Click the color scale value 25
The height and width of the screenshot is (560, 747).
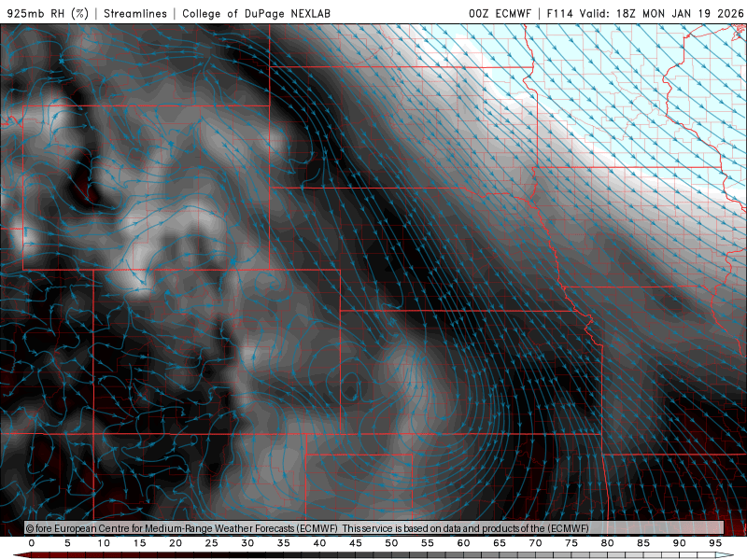click(x=212, y=543)
